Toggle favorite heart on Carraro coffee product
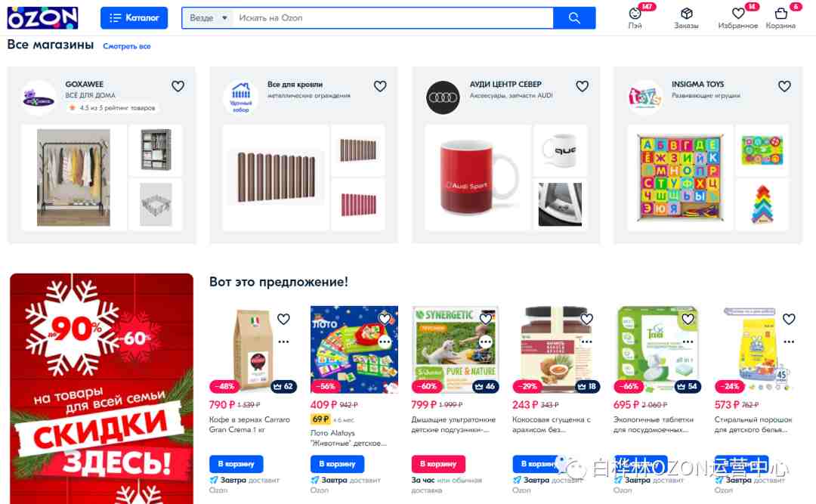The width and height of the screenshot is (816, 504). pos(283,319)
